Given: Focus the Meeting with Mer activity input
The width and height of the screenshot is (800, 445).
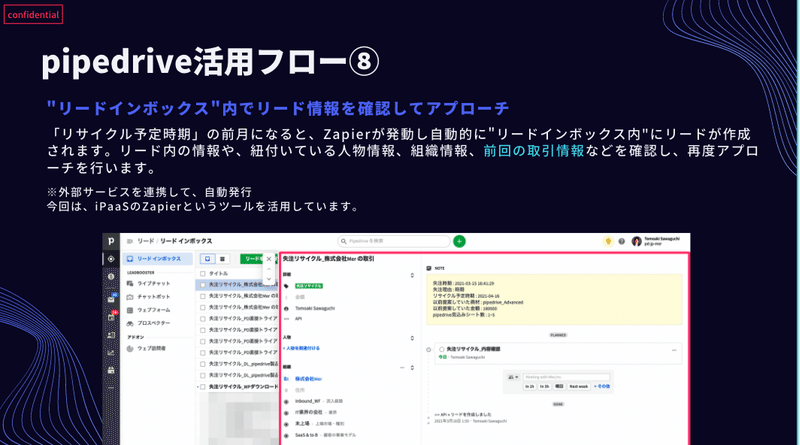Looking at the screenshot, I should tap(566, 377).
